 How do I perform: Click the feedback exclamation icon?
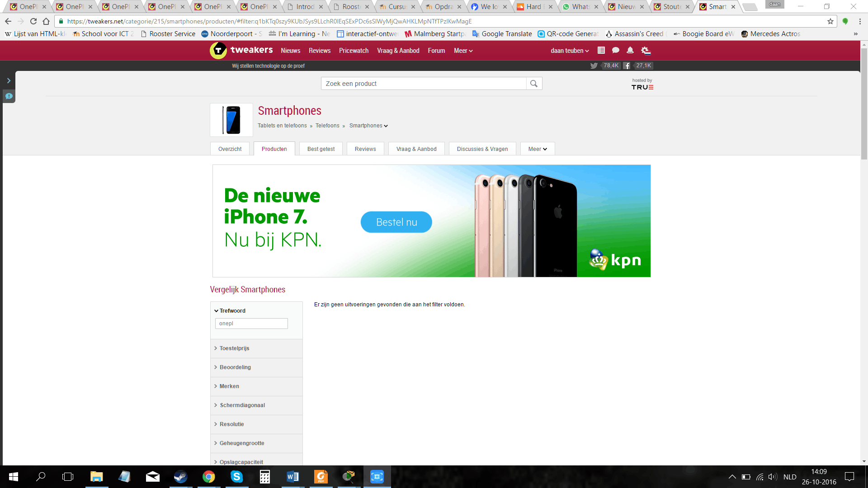(9, 96)
